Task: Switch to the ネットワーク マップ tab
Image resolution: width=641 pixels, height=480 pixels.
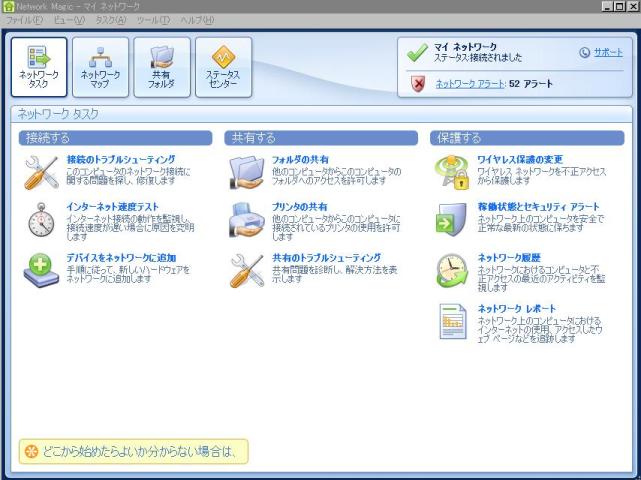Action: [x=100, y=67]
